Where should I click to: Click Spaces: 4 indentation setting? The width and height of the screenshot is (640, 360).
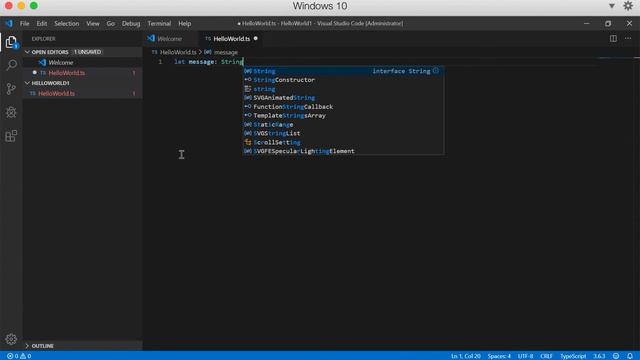point(499,356)
